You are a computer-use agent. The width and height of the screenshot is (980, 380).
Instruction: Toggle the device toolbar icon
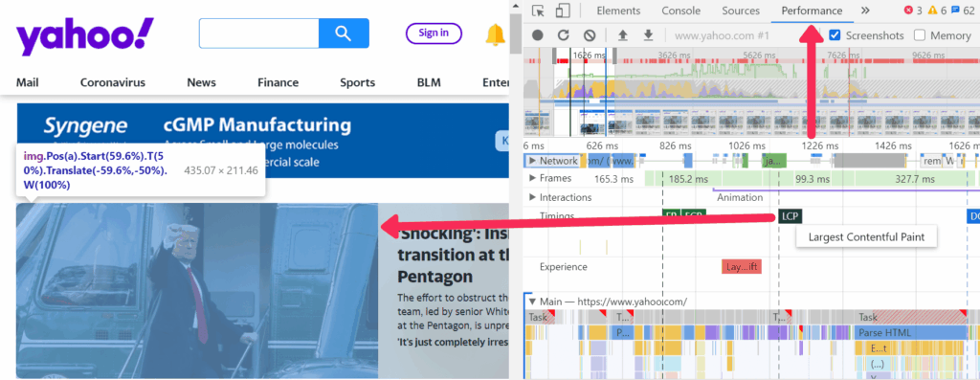[563, 11]
